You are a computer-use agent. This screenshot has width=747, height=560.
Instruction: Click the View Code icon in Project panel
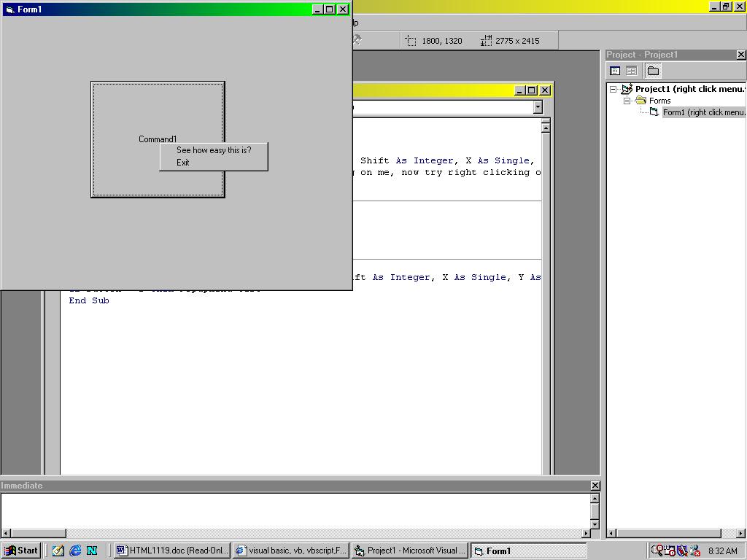[615, 71]
